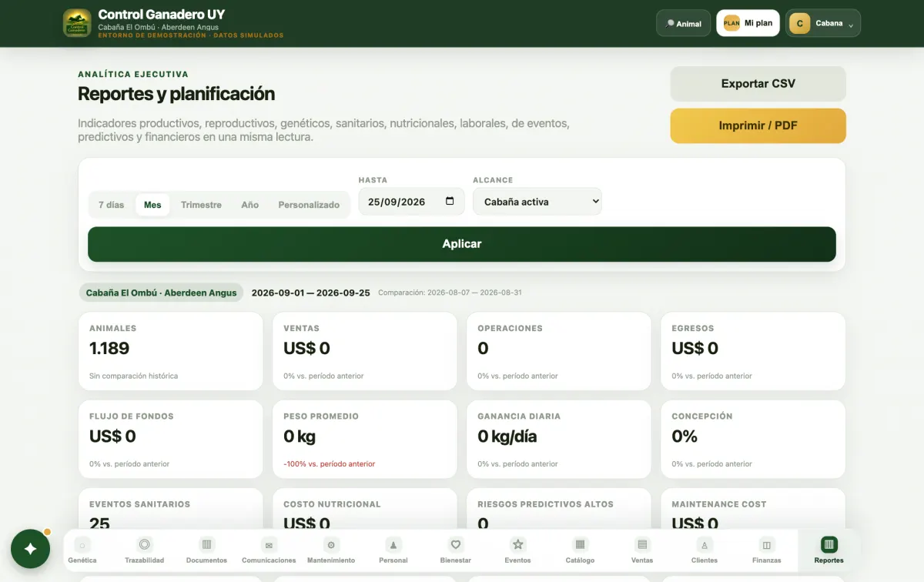Image resolution: width=924 pixels, height=582 pixels.
Task: Click Cabaña El Ombú · Aberdeen Angus chip
Action: (x=161, y=293)
